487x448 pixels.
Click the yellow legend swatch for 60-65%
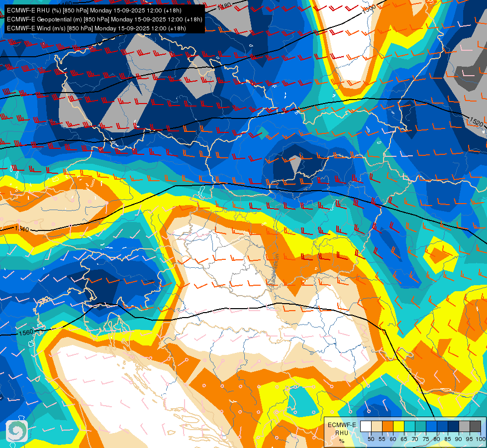click(x=398, y=427)
